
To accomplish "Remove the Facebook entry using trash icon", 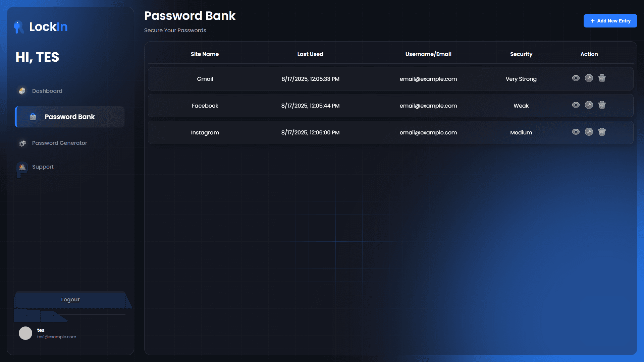I will click(x=602, y=105).
